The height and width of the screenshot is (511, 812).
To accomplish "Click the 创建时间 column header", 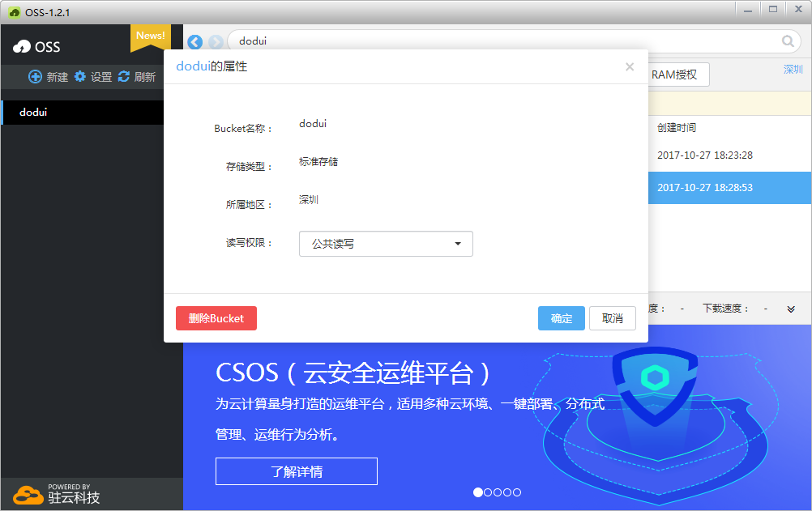I will click(677, 127).
